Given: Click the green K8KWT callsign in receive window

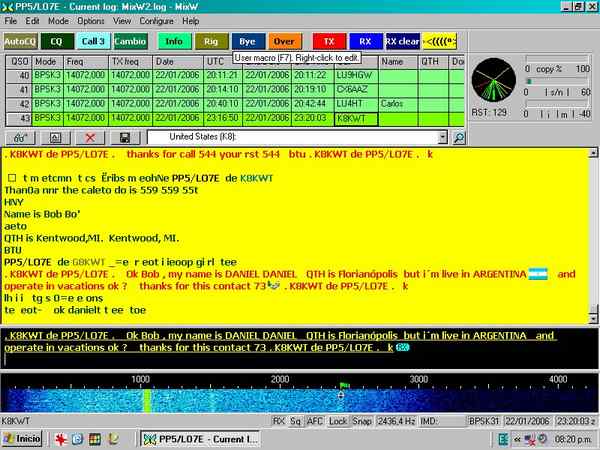Looking at the screenshot, I should click(256, 178).
